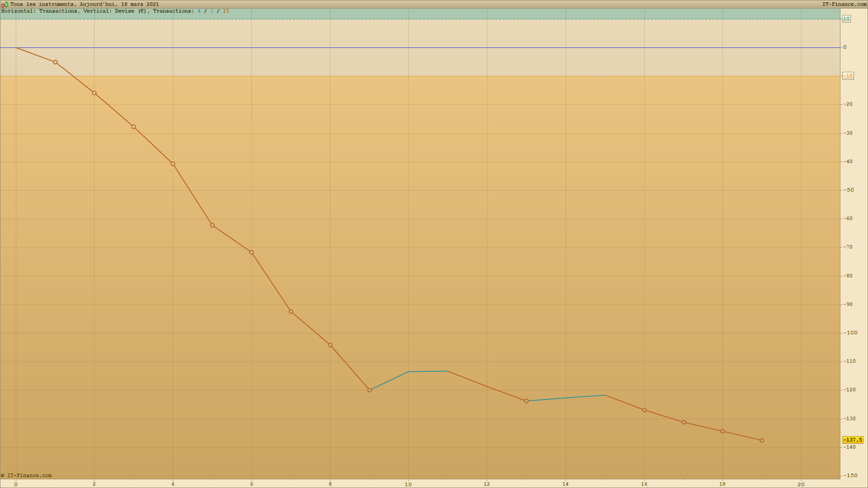Viewport: 868px width, 488px height.
Task: Click the orange -10 level label on axis
Action: (848, 76)
